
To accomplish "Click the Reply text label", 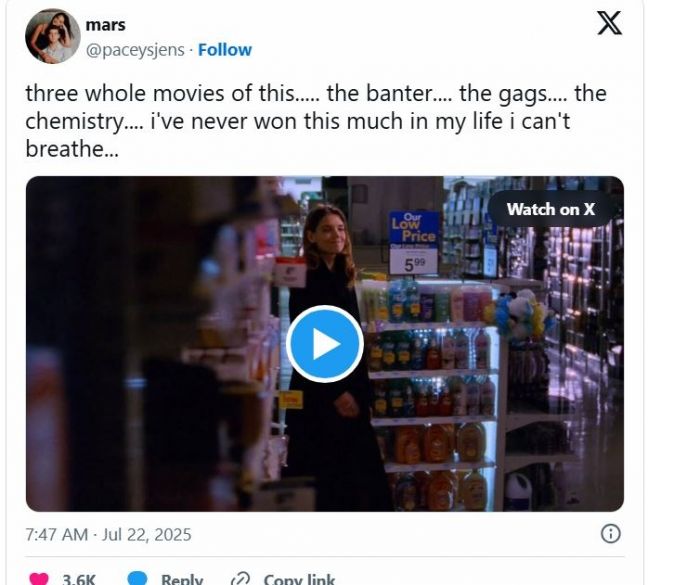I will pyautogui.click(x=182, y=579).
